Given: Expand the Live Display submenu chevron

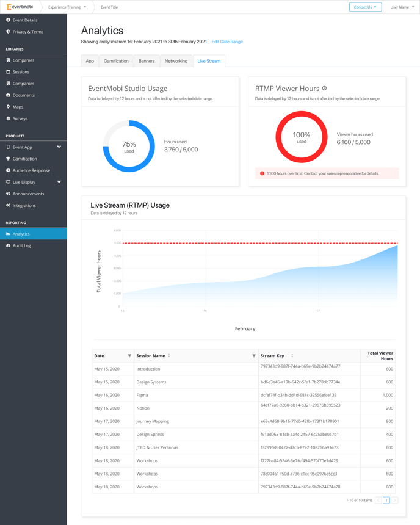Looking at the screenshot, I should tap(59, 181).
